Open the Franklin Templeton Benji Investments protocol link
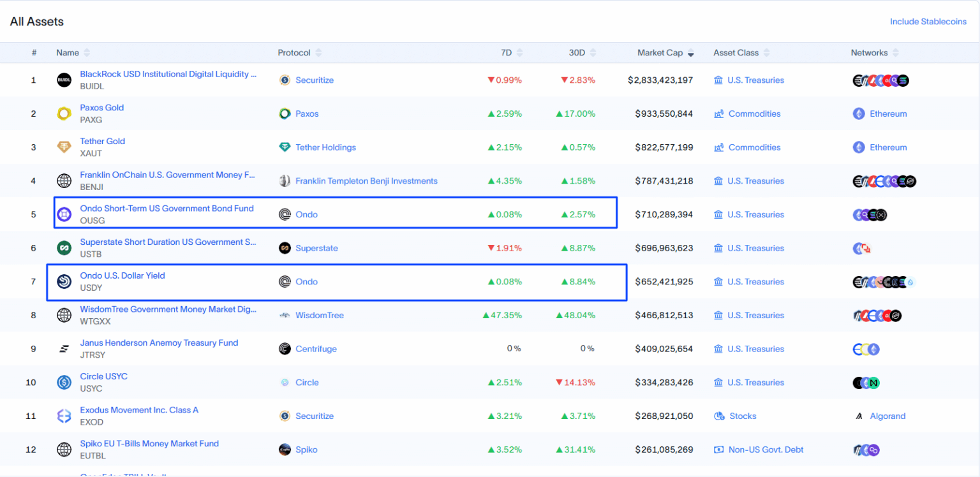The image size is (980, 477). tap(366, 181)
